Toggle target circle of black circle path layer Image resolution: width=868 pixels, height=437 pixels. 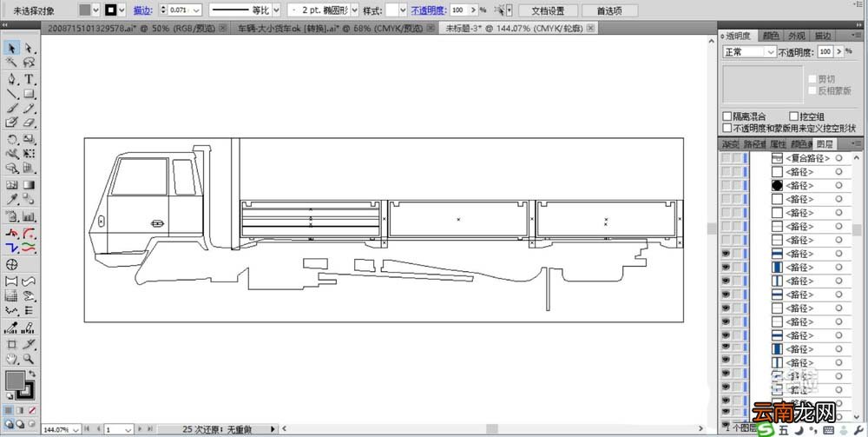pyautogui.click(x=838, y=186)
